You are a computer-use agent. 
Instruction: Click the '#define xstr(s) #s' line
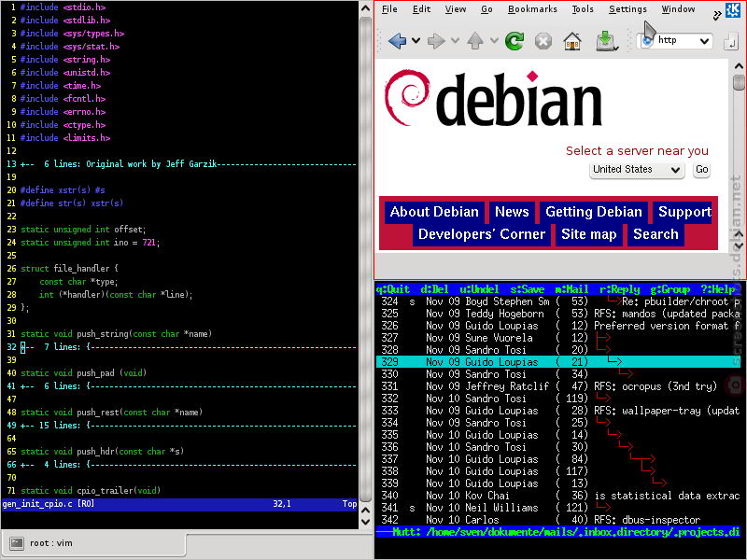pos(63,190)
